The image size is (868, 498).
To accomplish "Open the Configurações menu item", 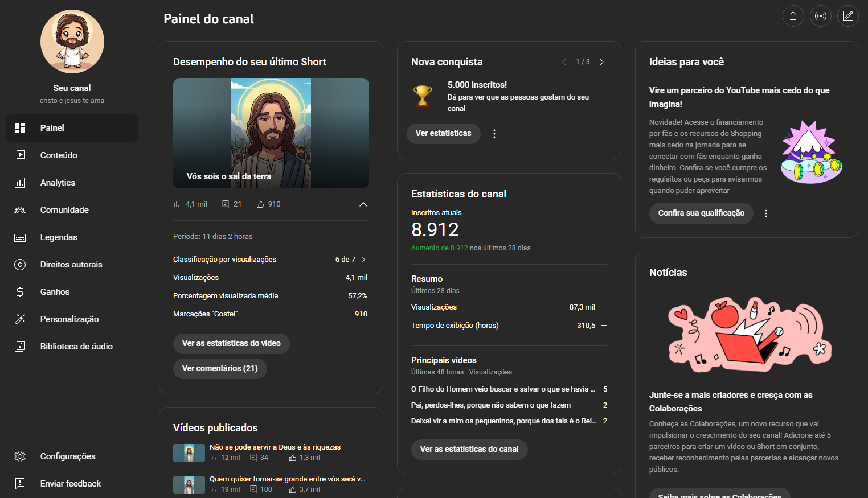I will [x=72, y=456].
